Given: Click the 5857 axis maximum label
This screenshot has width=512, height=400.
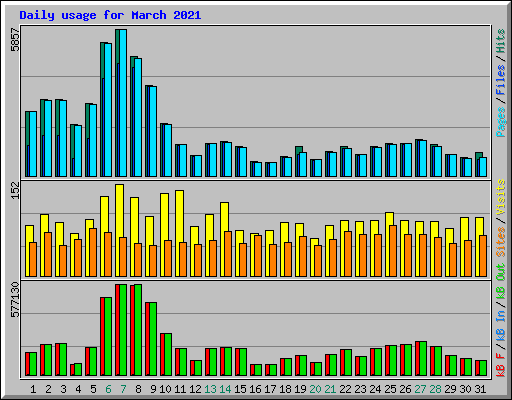Looking at the screenshot, I should 15,40.
